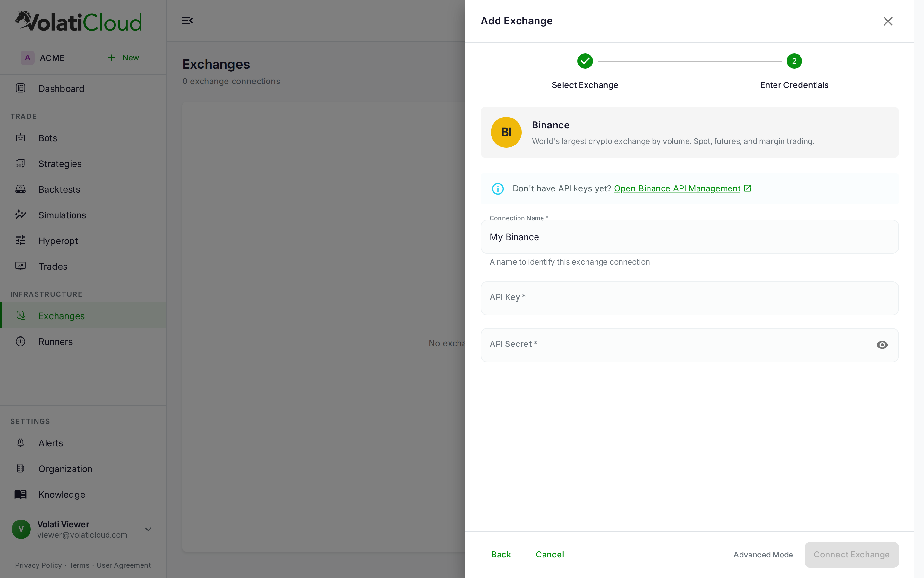Open the Dashboard page
The width and height of the screenshot is (924, 578).
coord(83,88)
